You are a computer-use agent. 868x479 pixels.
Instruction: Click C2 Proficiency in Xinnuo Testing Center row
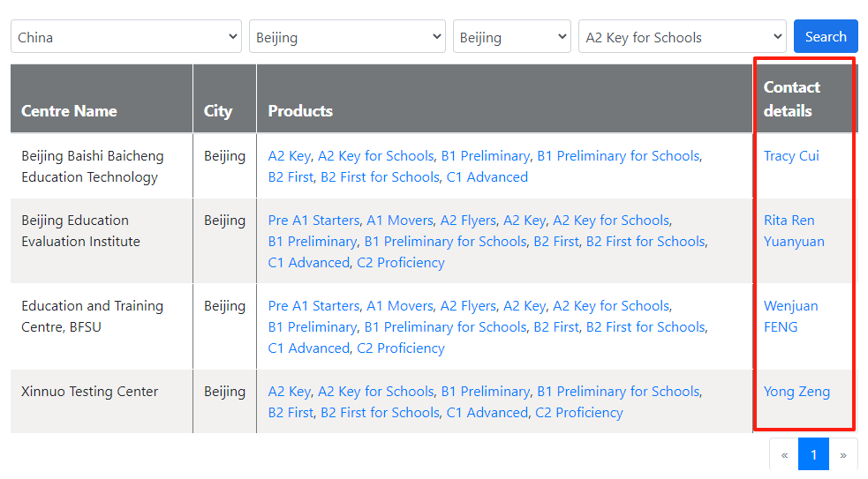tap(579, 413)
